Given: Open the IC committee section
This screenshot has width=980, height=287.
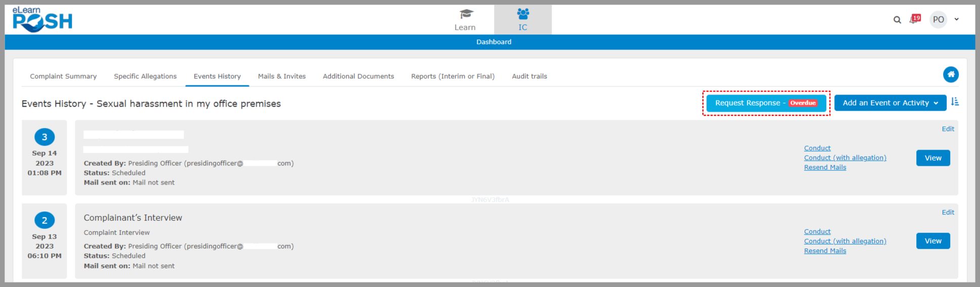Looking at the screenshot, I should (522, 20).
